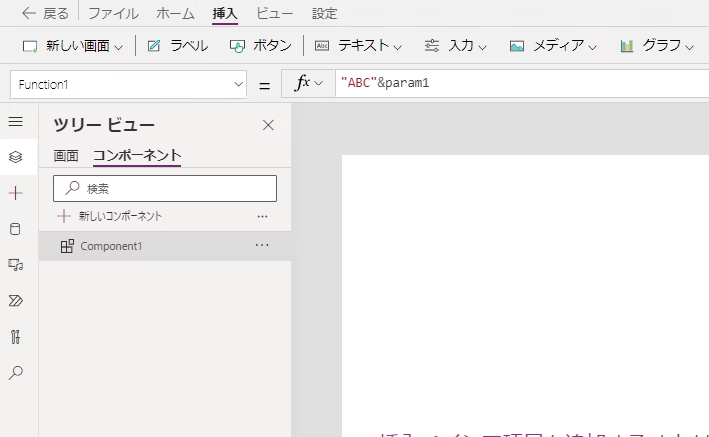Image resolution: width=709 pixels, height=437 pixels.
Task: Close the ツリー ビュー panel
Action: coord(268,125)
